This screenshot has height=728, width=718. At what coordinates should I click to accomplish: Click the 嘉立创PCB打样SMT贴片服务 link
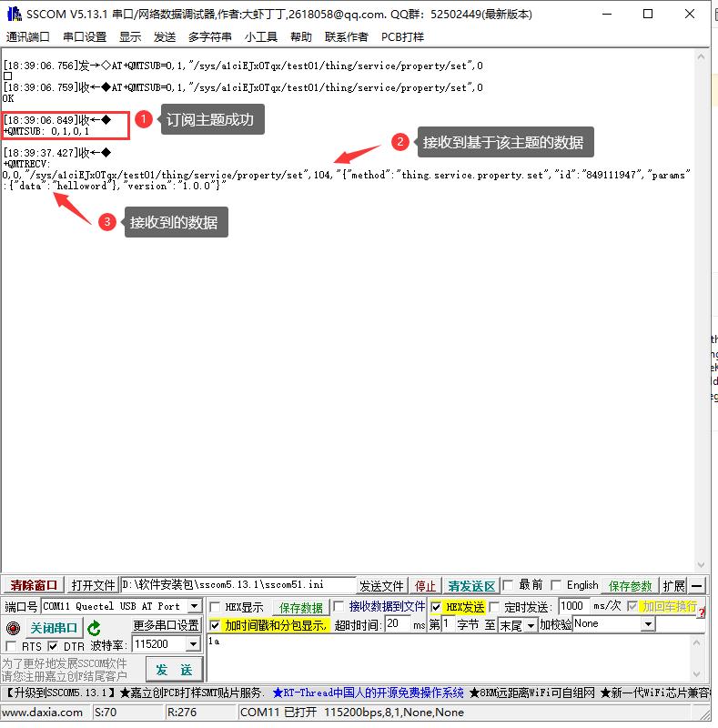191,693
